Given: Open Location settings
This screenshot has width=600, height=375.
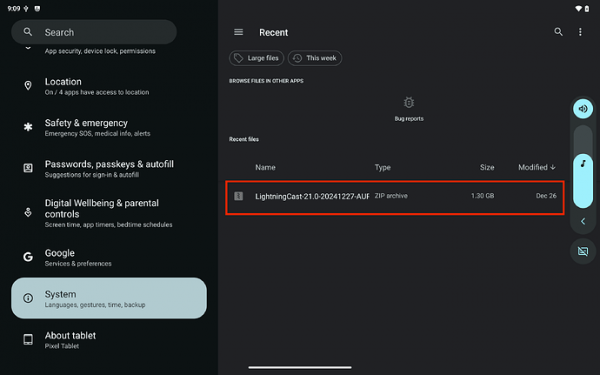Looking at the screenshot, I should click(x=109, y=86).
